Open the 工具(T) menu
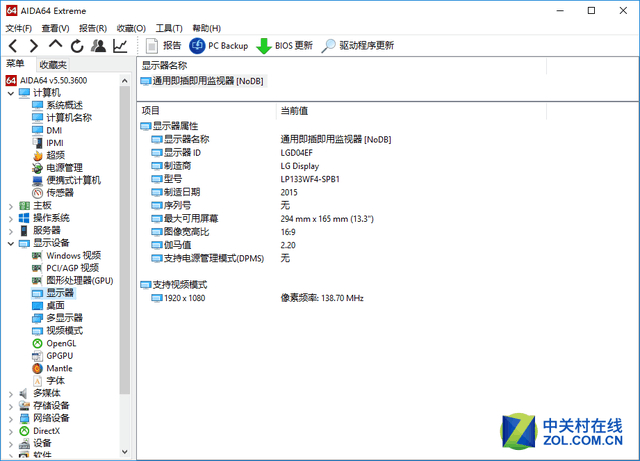The image size is (640, 461). tap(169, 28)
